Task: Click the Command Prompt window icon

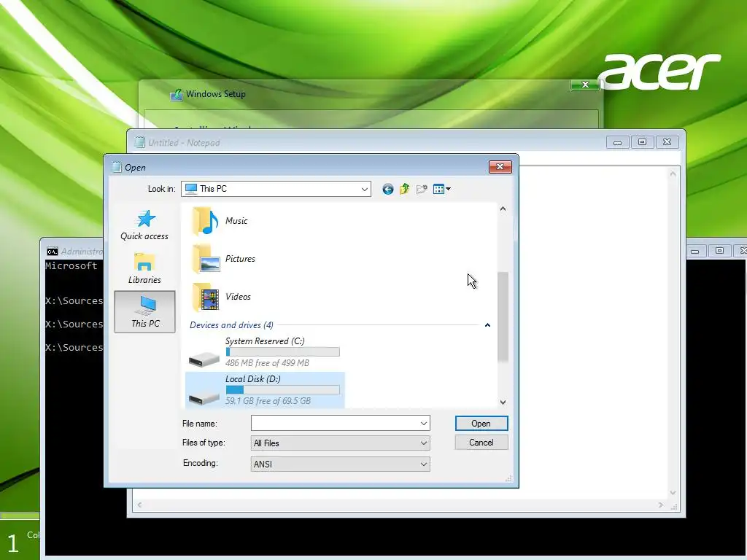Action: click(52, 252)
